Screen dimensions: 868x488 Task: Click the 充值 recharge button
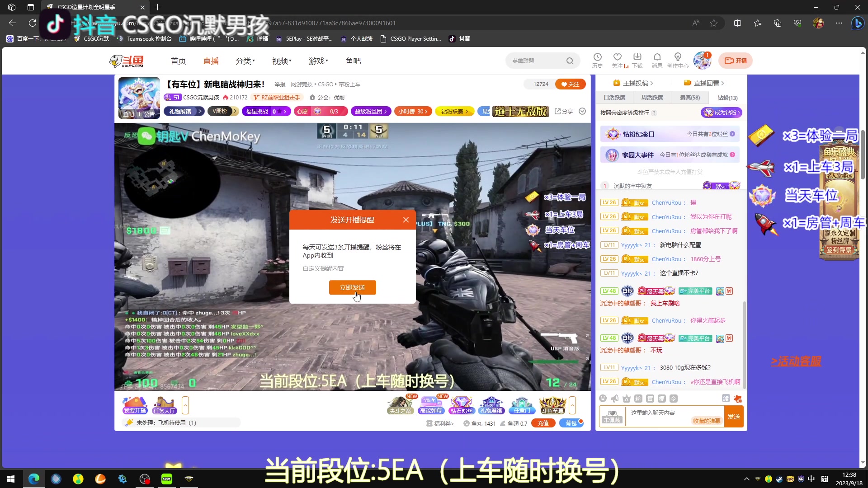click(543, 423)
